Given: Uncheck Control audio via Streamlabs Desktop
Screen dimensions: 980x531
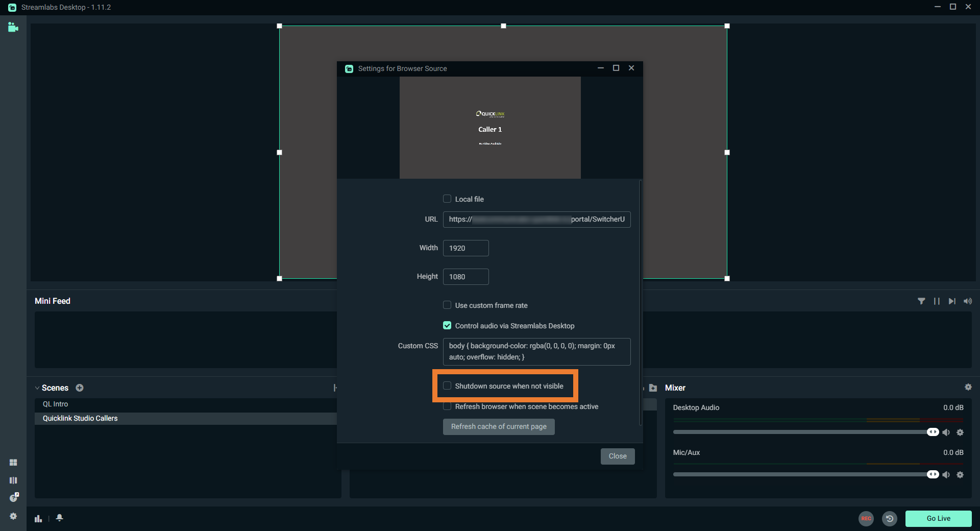Looking at the screenshot, I should click(x=447, y=326).
